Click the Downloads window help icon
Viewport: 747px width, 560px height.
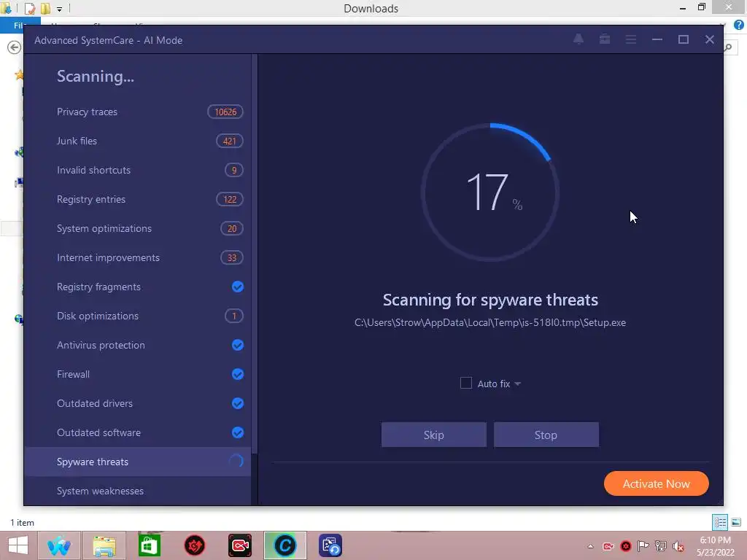click(738, 25)
